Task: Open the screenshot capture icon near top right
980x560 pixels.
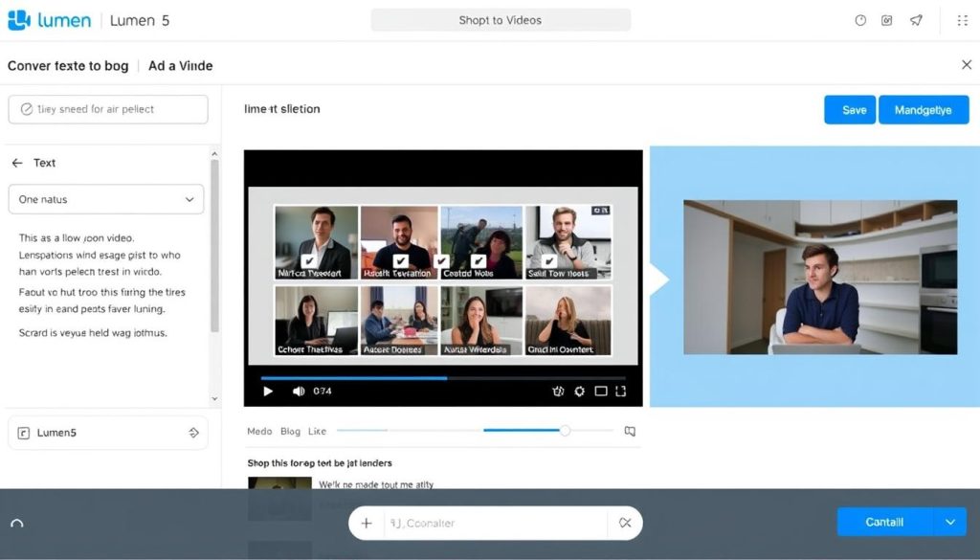Action: click(x=885, y=19)
